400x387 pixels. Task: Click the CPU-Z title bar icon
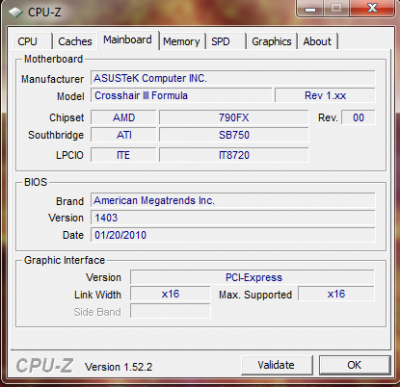pos(15,12)
